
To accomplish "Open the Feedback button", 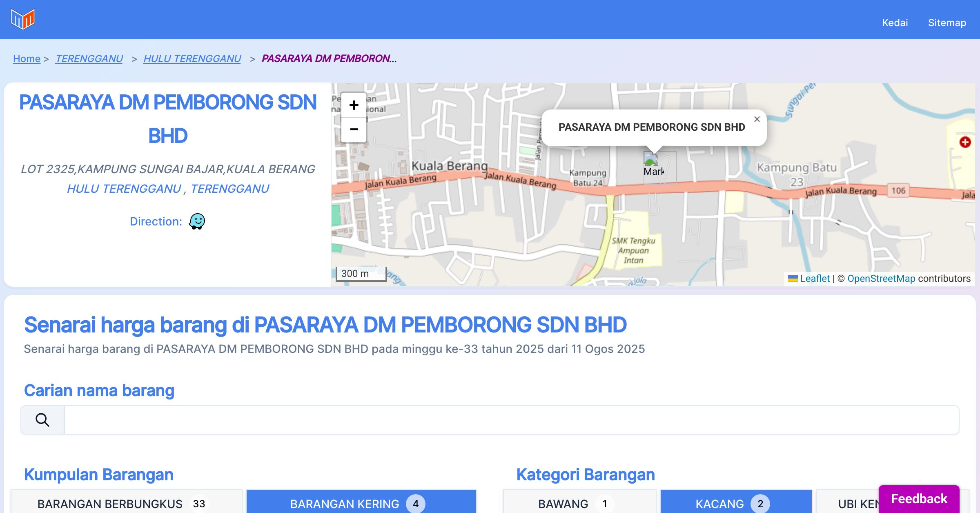I will [x=919, y=499].
